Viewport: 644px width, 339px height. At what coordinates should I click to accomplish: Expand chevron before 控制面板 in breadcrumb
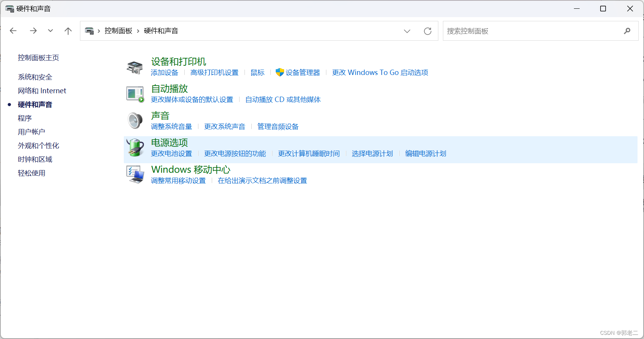point(99,31)
